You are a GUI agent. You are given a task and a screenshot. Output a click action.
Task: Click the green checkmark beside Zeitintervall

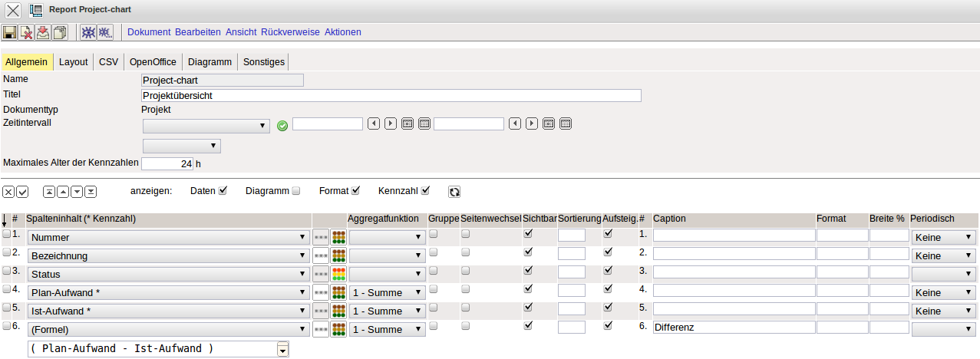coord(282,125)
